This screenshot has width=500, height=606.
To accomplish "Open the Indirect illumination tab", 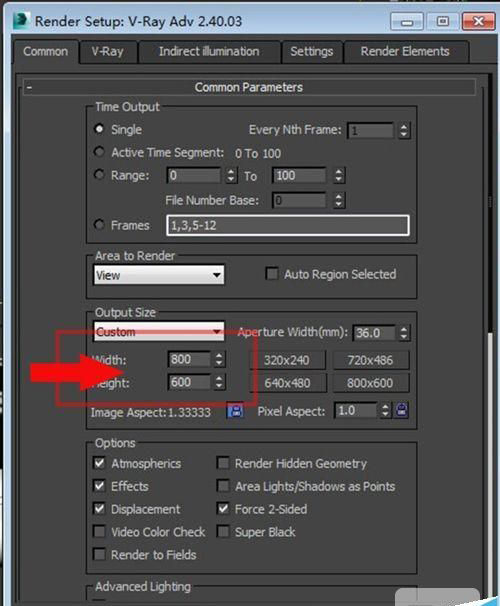I will (x=209, y=52).
